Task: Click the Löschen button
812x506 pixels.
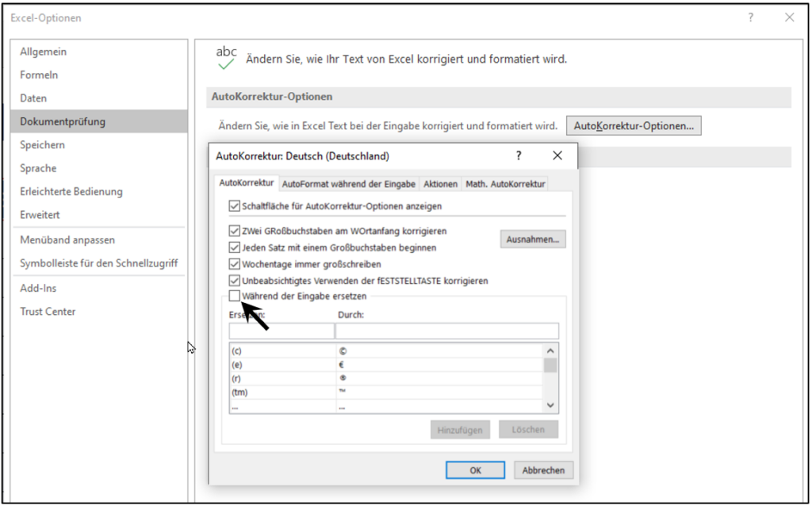Action: pos(528,429)
